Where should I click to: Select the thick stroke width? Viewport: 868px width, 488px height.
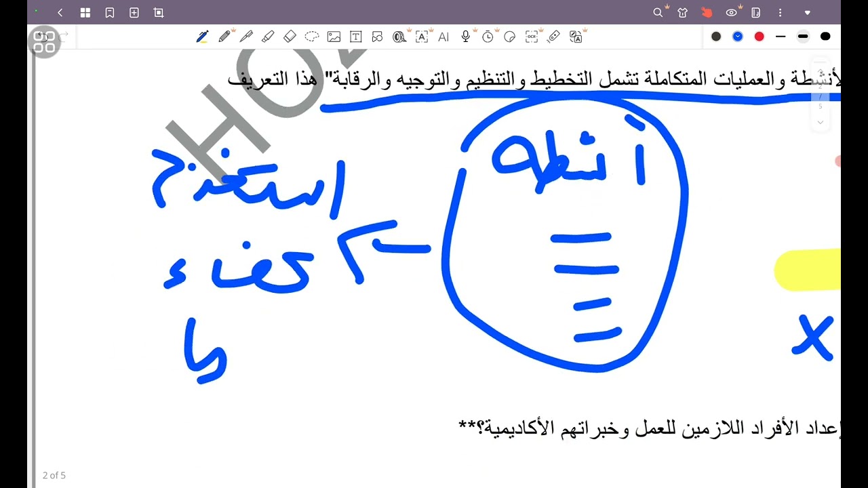(x=825, y=37)
